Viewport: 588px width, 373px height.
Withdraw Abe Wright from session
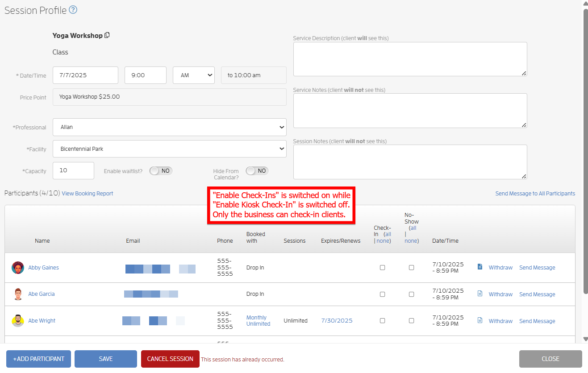click(500, 321)
